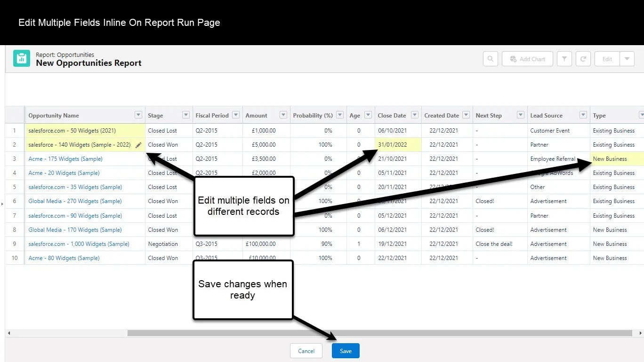Click the Add Chart button
This screenshot has width=644, height=362.
pyautogui.click(x=527, y=59)
